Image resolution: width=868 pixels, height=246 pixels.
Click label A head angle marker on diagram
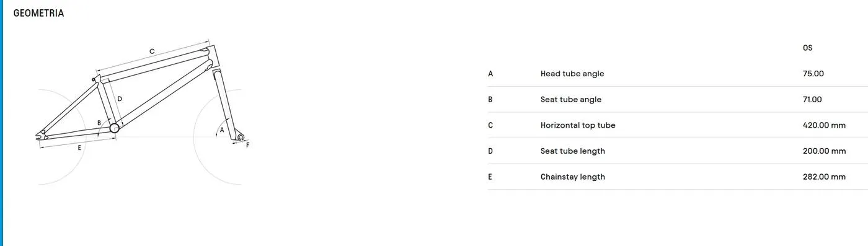coord(223,130)
